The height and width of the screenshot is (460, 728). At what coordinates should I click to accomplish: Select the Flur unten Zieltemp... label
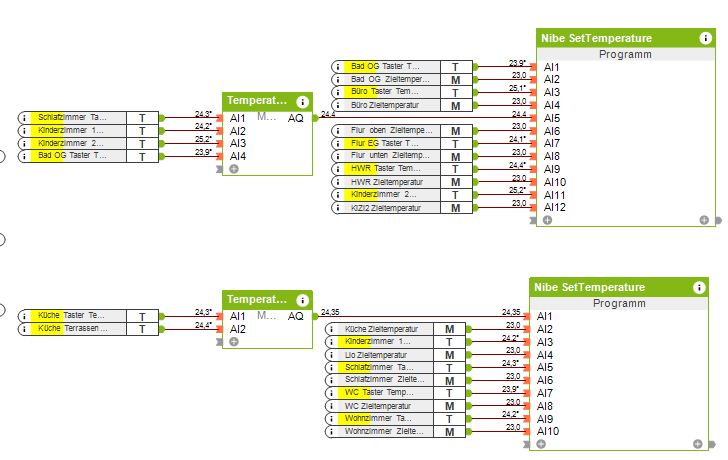click(x=392, y=156)
